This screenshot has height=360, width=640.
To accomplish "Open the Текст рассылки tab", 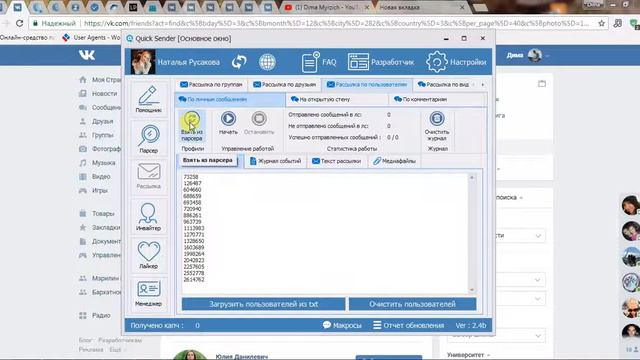I will click(x=336, y=161).
